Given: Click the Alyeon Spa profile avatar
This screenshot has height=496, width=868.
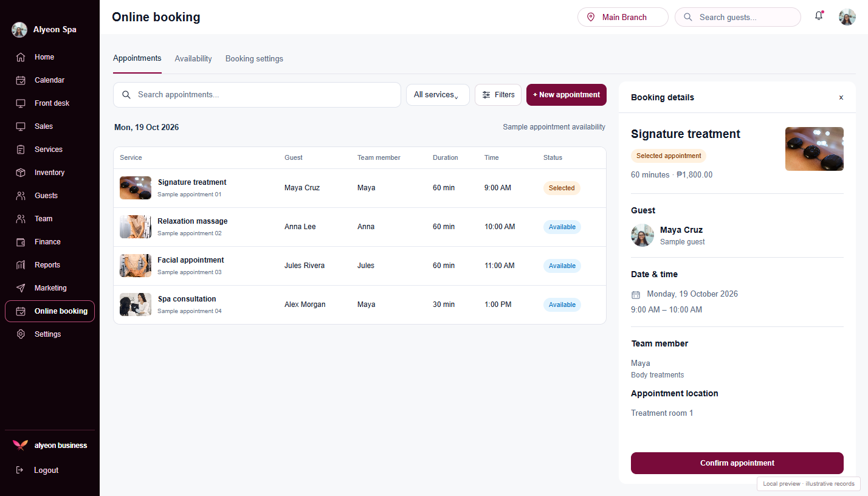Looking at the screenshot, I should click(19, 30).
